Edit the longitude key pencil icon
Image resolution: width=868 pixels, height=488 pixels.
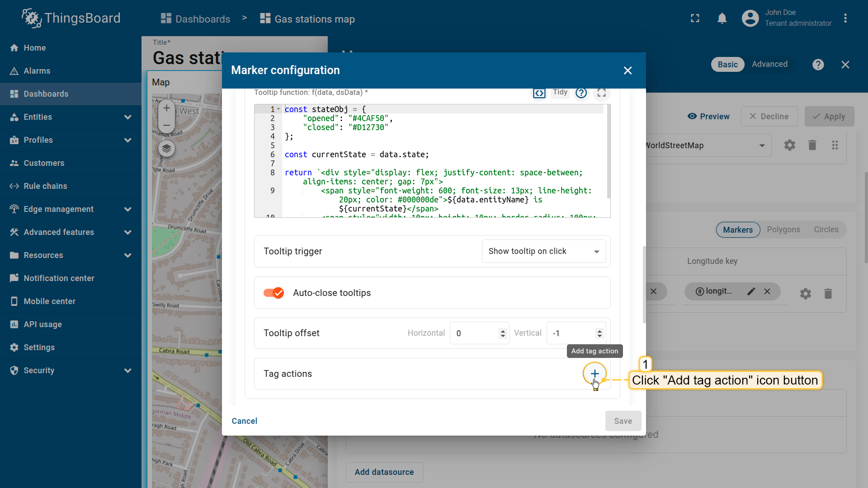(751, 291)
